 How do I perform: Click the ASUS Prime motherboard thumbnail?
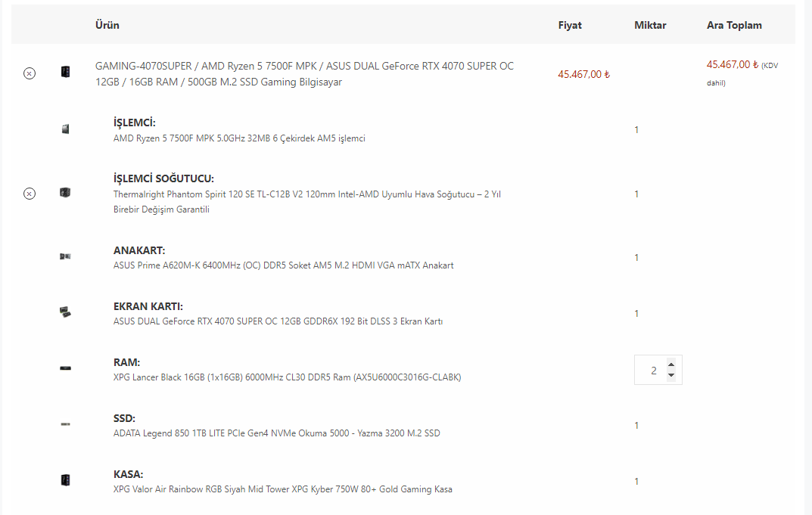65,256
